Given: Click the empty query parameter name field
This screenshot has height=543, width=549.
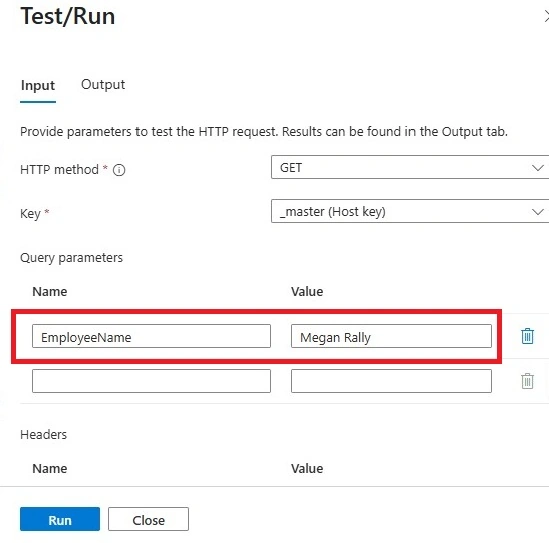Looking at the screenshot, I should tap(151, 381).
